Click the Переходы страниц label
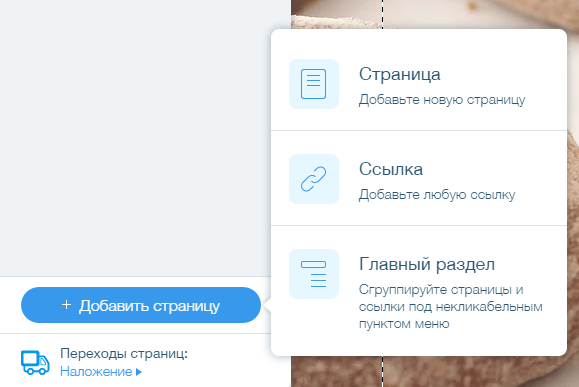 [x=124, y=354]
